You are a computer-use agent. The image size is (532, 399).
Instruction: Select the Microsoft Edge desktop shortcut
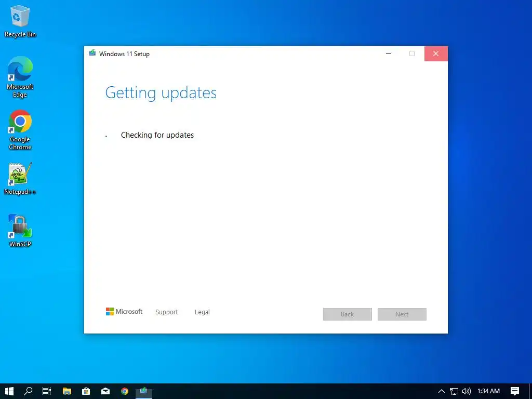[x=20, y=77]
